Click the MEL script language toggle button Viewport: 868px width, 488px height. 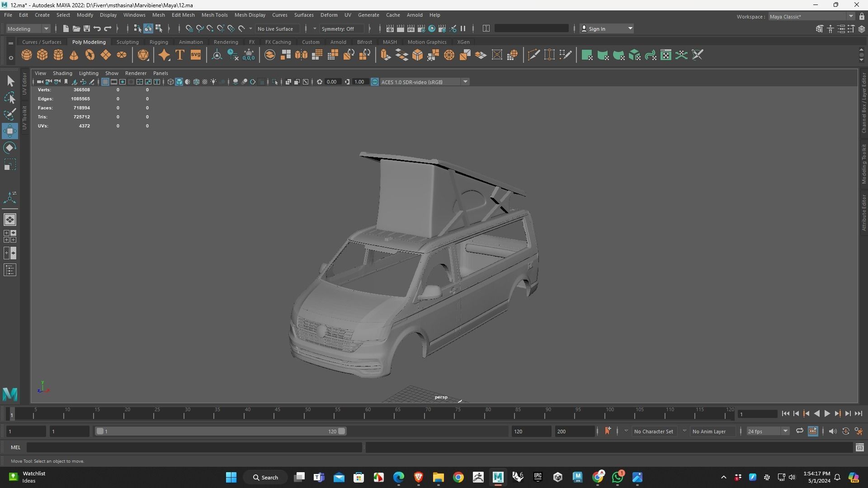[16, 447]
